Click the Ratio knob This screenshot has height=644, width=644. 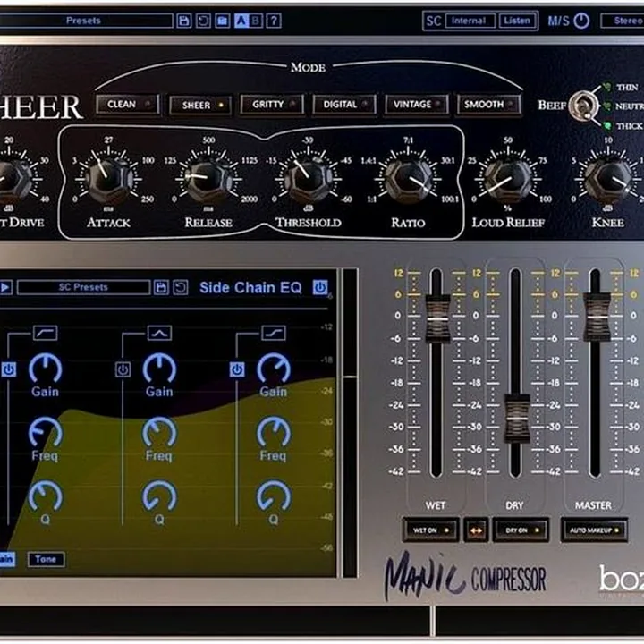408,179
